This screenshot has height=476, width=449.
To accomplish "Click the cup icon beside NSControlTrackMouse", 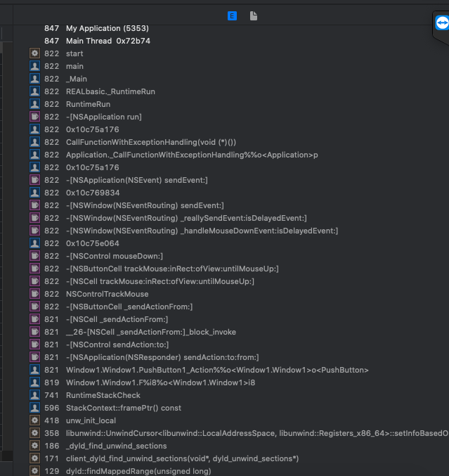I will (x=34, y=294).
